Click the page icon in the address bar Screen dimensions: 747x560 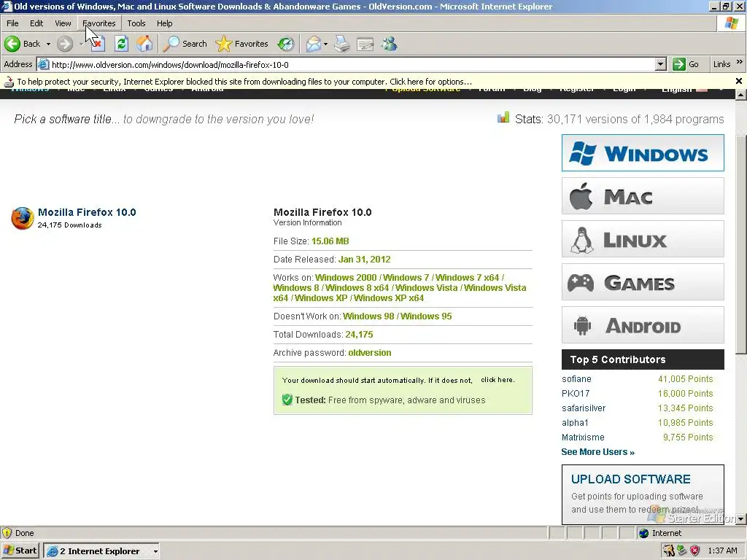pos(43,64)
